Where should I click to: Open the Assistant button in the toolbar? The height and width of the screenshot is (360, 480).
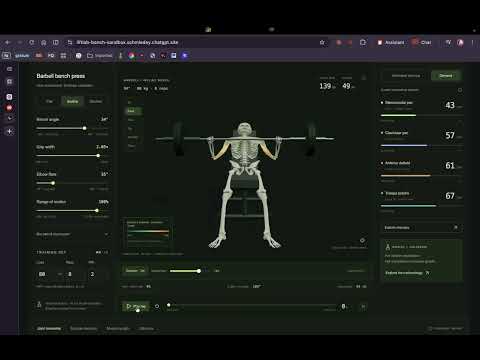pyautogui.click(x=391, y=42)
